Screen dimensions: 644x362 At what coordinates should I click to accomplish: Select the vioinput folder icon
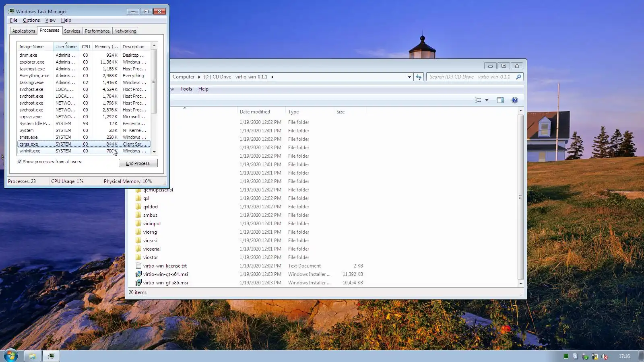tap(138, 224)
